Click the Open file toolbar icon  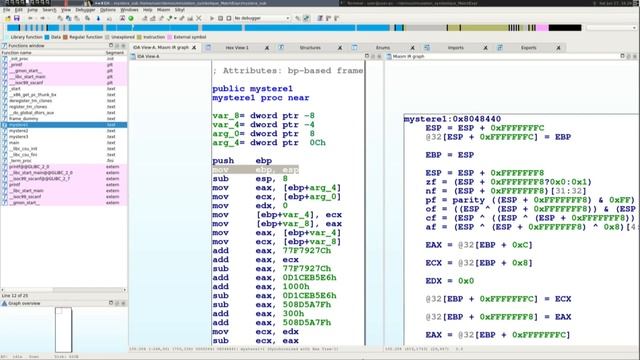(8, 18)
